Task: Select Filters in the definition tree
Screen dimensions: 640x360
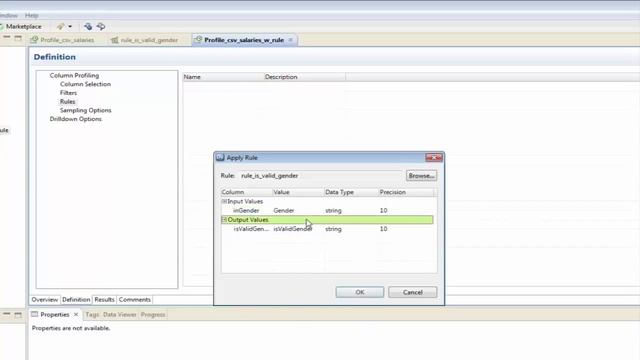Action: point(68,93)
